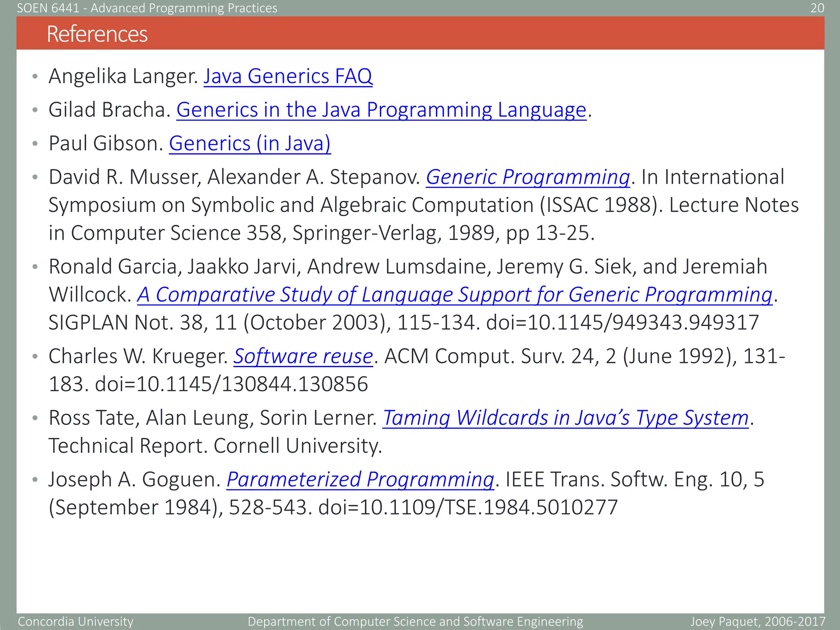Open the Parameterized Programming link
Image resolution: width=840 pixels, height=630 pixels.
point(361,479)
